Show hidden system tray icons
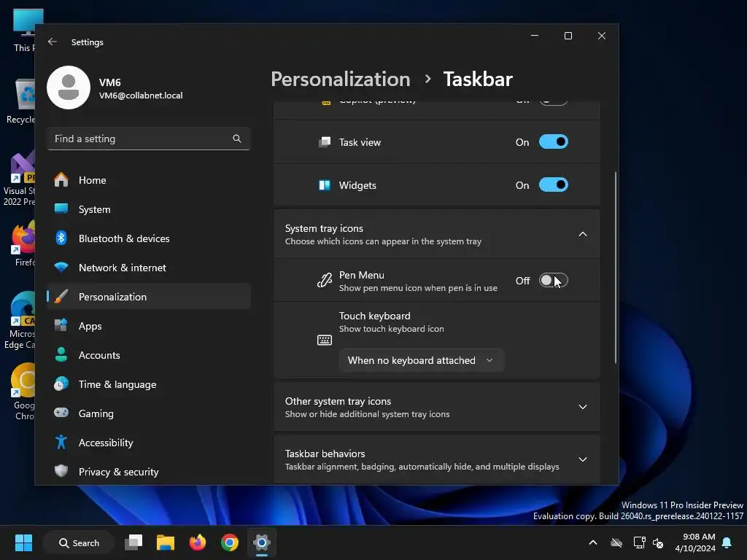This screenshot has height=560, width=747. [592, 542]
